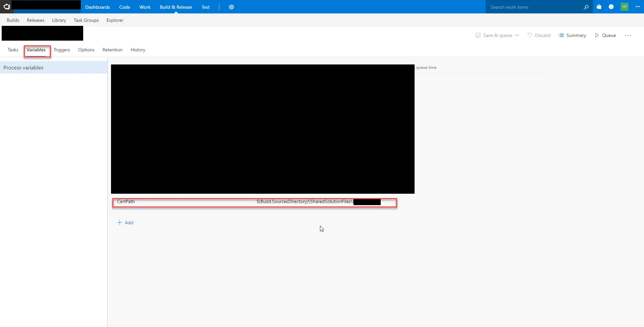
Task: Open the build definition more actions ellipsis
Action: 628,35
